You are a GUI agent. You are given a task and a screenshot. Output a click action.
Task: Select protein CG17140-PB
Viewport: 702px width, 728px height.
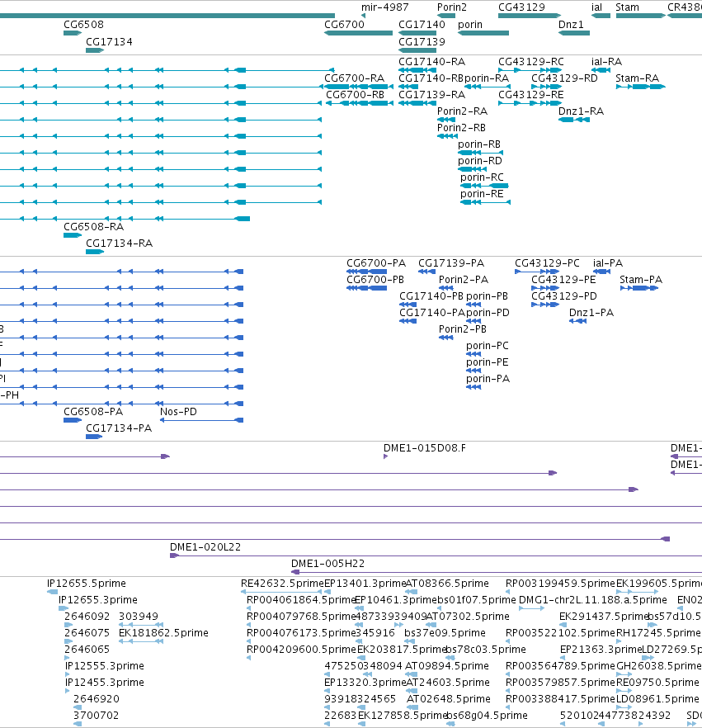pos(408,305)
